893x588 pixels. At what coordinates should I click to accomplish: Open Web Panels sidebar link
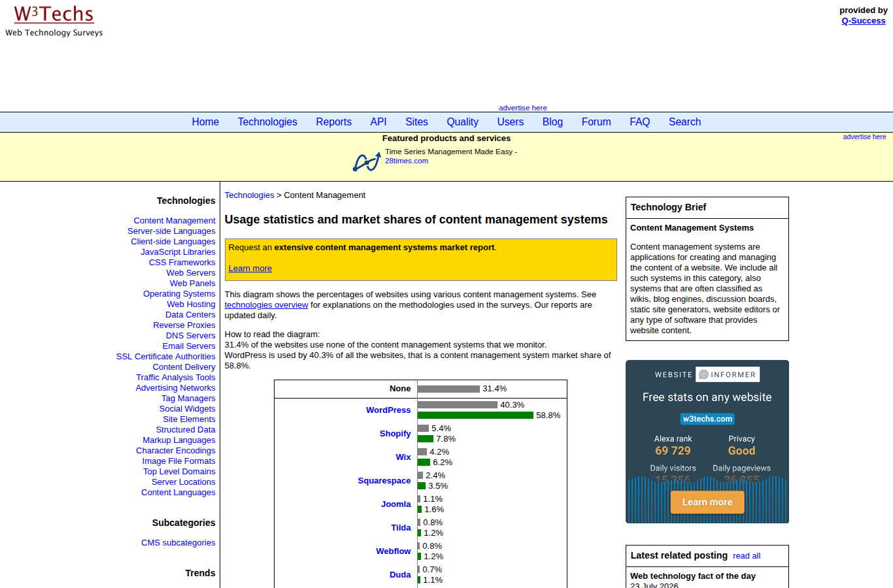[192, 284]
